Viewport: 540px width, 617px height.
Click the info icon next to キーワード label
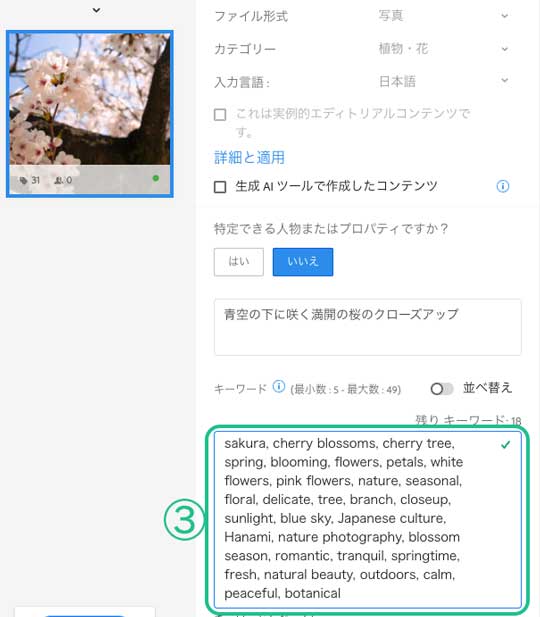pyautogui.click(x=279, y=386)
